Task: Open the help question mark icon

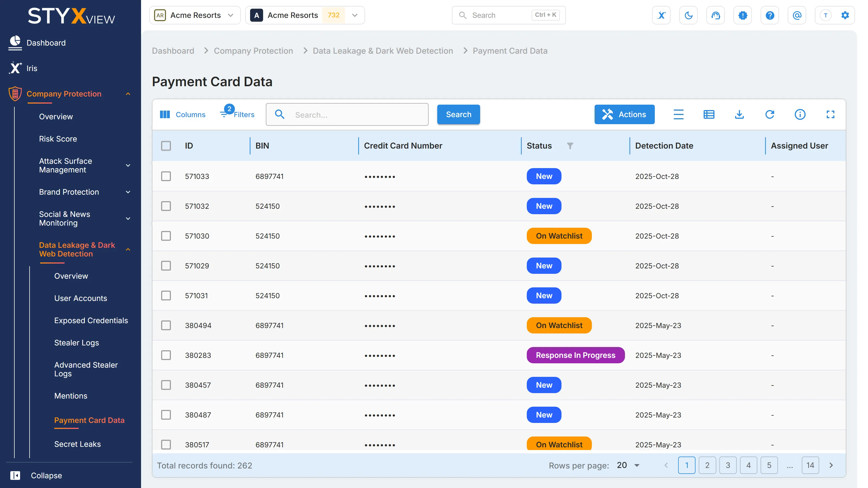Action: pyautogui.click(x=770, y=15)
